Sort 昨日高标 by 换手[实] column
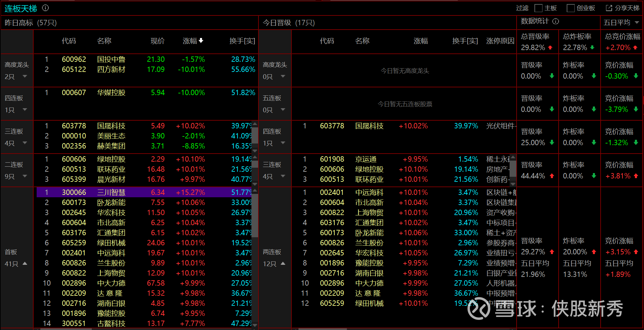This screenshot has height=330, width=644. coord(242,41)
